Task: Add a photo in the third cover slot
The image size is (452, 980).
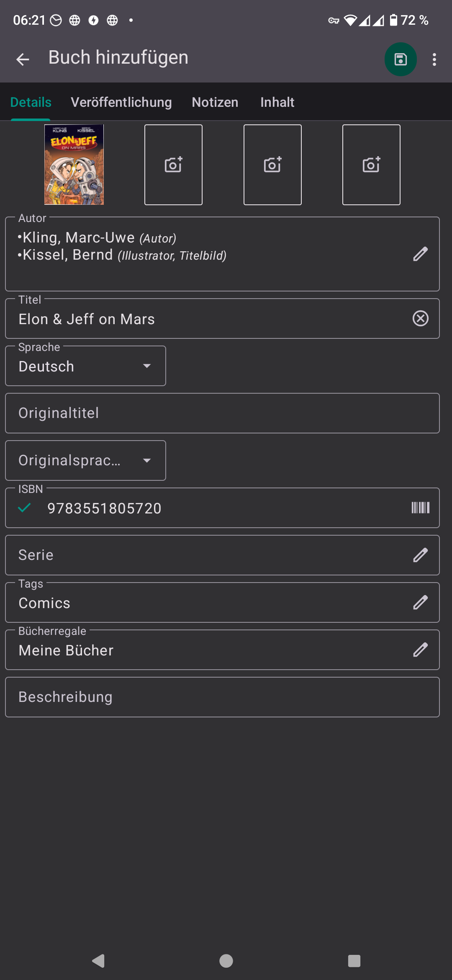Action: point(272,165)
